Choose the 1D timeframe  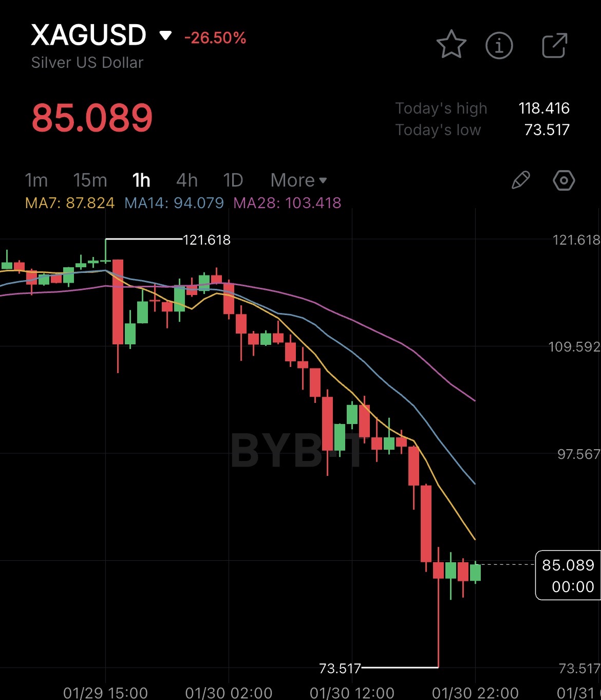pos(233,180)
